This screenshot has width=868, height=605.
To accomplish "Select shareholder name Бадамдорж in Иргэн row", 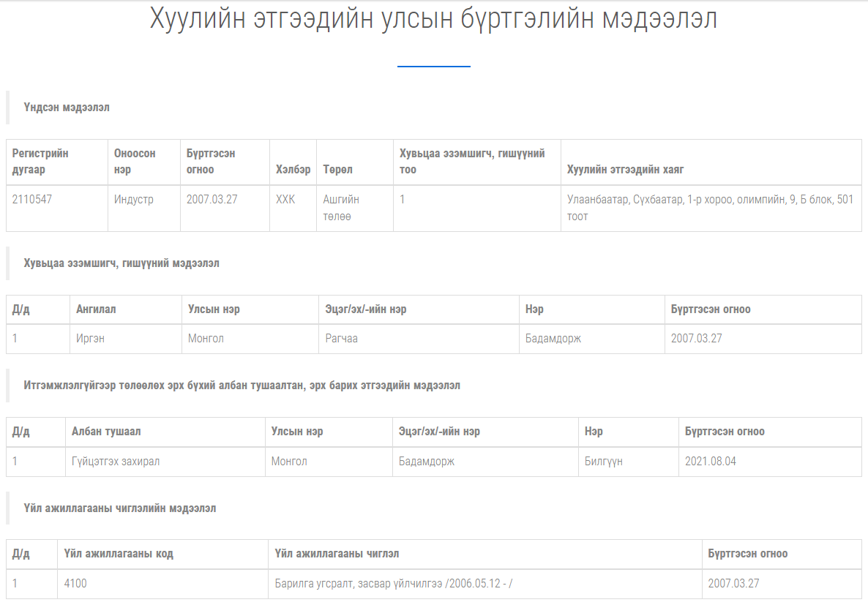I will (553, 339).
